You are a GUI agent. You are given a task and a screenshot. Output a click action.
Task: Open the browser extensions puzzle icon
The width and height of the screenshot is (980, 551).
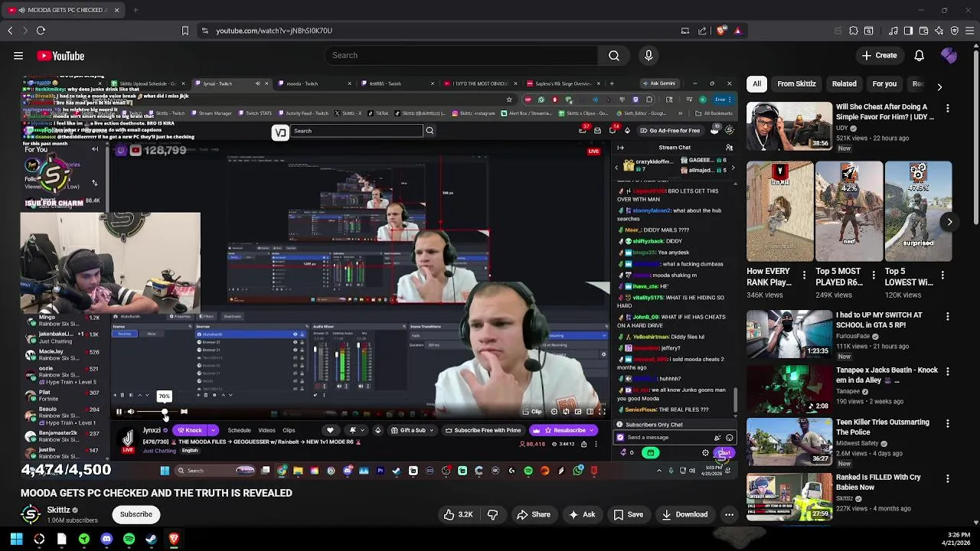click(x=853, y=31)
